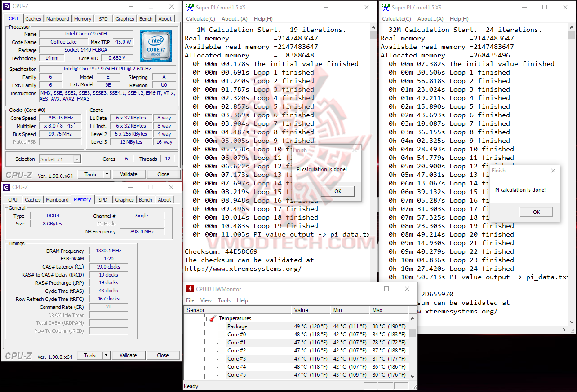
Task: Open the Tools dropdown arrow in the Memory window
Action: (106, 355)
